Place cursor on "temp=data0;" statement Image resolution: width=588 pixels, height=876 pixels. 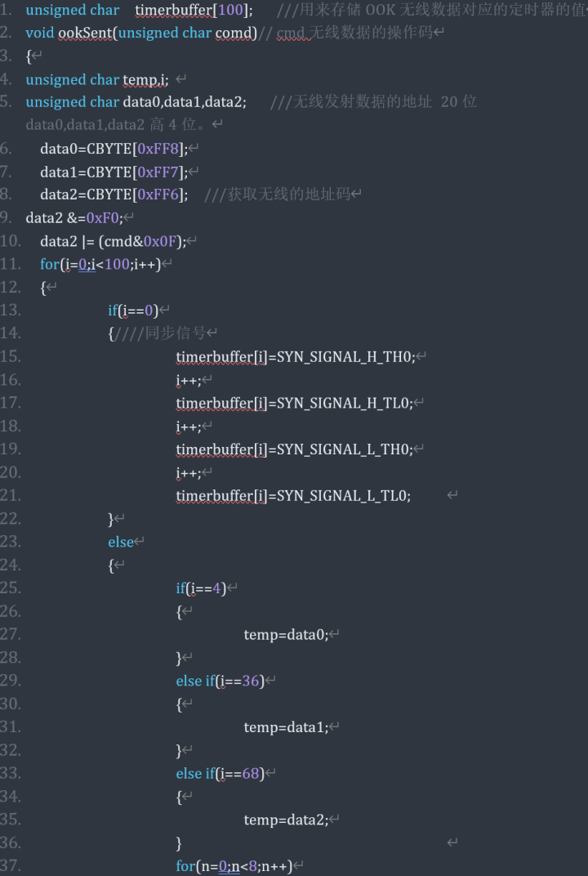pyautogui.click(x=285, y=634)
